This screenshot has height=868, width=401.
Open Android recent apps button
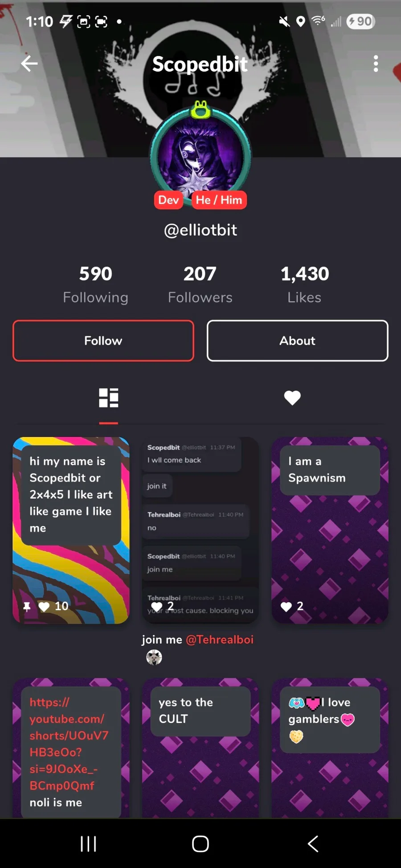[x=88, y=844]
